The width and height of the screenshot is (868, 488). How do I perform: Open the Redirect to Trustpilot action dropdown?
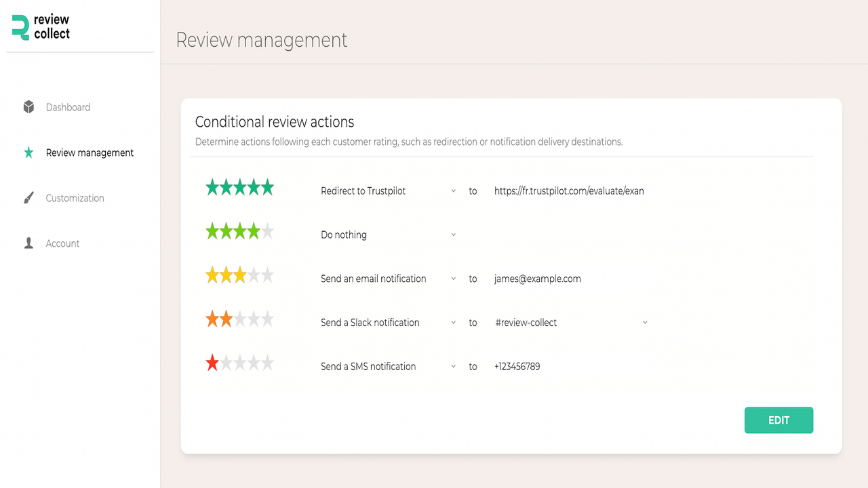pyautogui.click(x=453, y=190)
